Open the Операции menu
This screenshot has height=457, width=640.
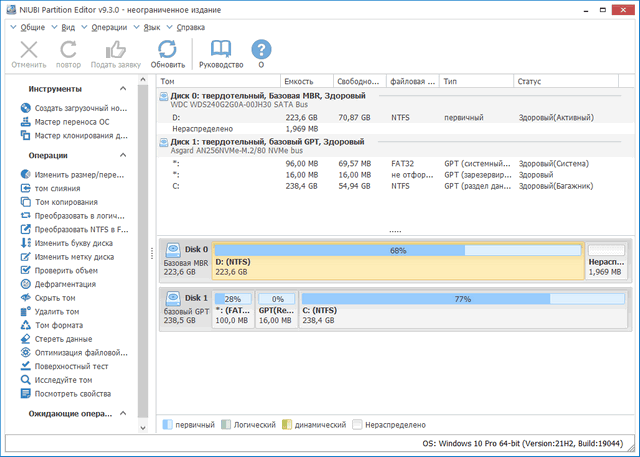point(109,27)
